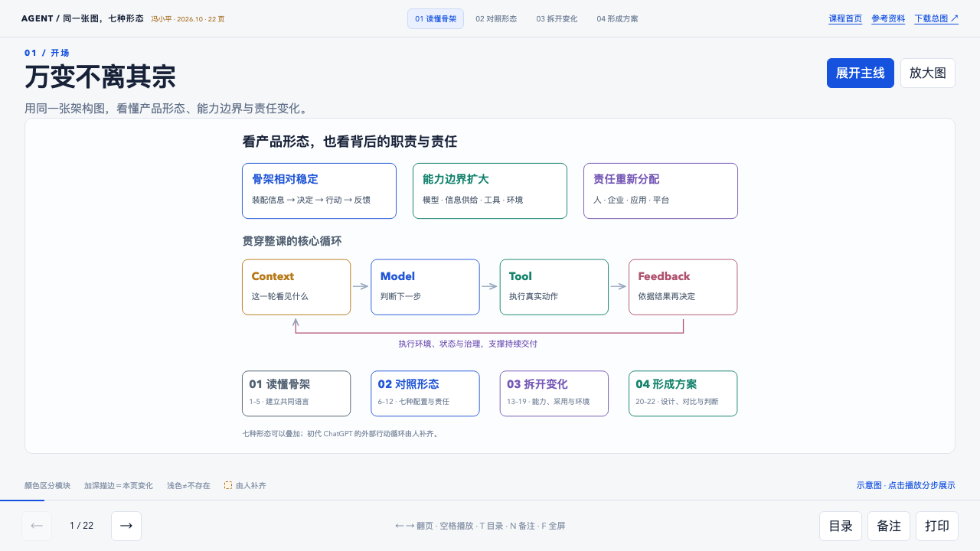Open the 参考资料 link
The width and height of the screenshot is (980, 551).
[888, 18]
